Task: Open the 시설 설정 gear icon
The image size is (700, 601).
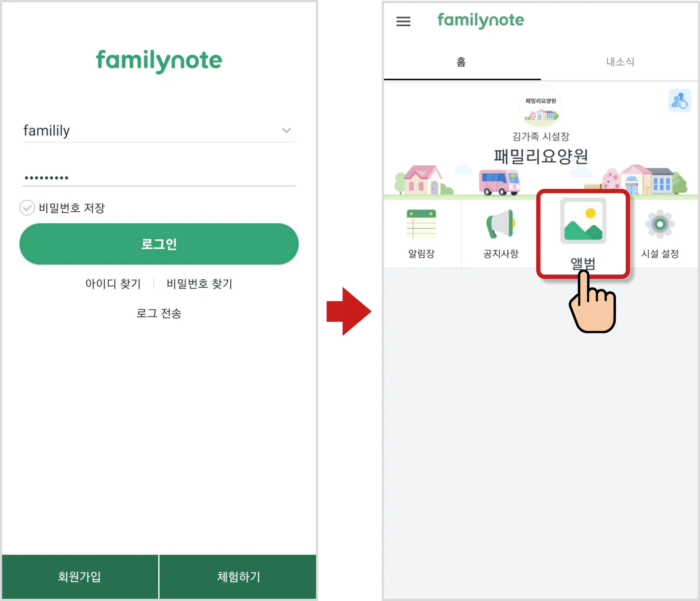Action: pos(660,224)
